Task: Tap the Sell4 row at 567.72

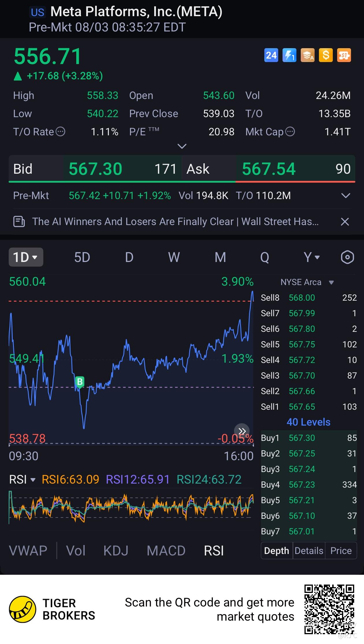Action: [309, 360]
